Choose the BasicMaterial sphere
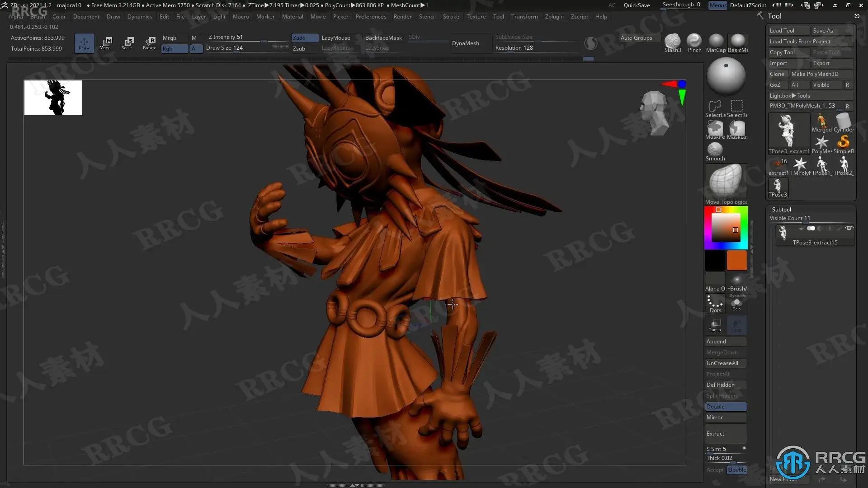The height and width of the screenshot is (488, 868). click(x=737, y=43)
